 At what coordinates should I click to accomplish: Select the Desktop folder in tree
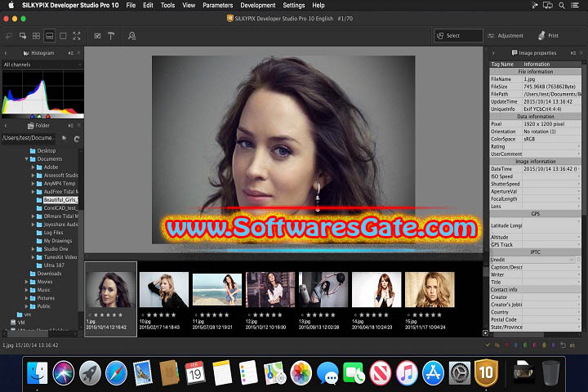coord(46,151)
